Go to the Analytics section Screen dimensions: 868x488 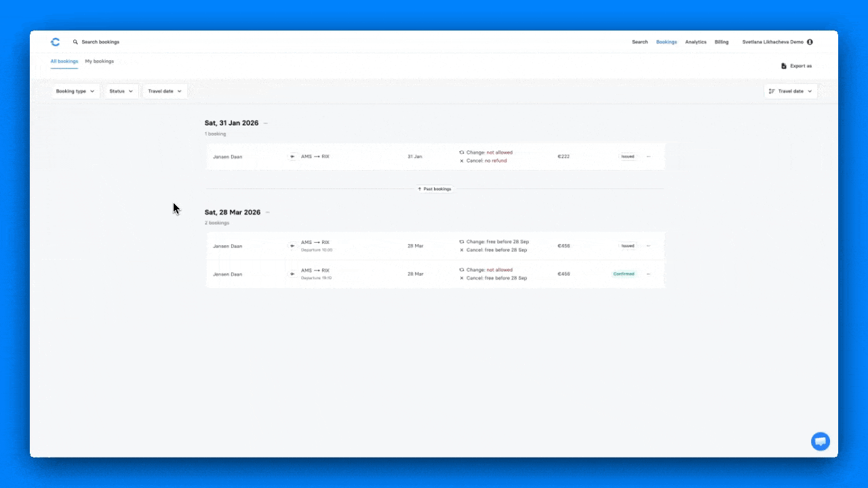(696, 41)
